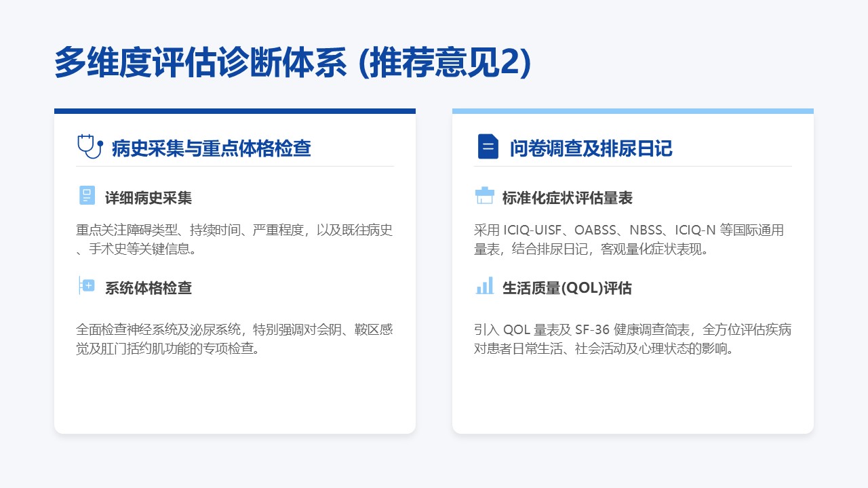The width and height of the screenshot is (868, 488).
Task: Click the form icon next to 详细病史采集
Action: [87, 197]
